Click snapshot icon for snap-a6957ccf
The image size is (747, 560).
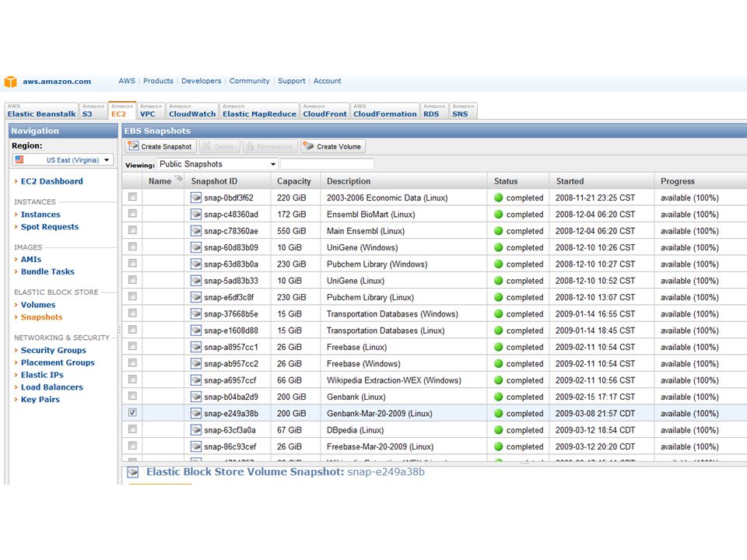196,380
